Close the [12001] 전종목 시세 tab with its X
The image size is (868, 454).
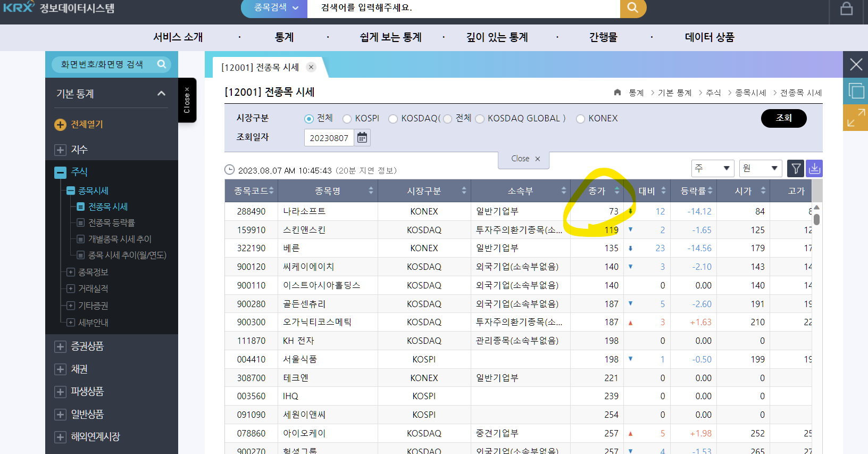[x=311, y=67]
